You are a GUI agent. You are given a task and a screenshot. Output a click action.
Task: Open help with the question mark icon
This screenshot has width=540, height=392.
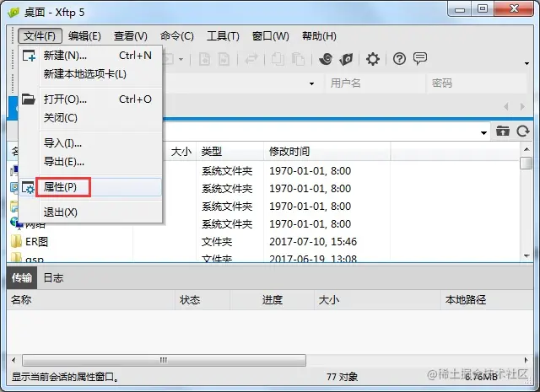[399, 59]
